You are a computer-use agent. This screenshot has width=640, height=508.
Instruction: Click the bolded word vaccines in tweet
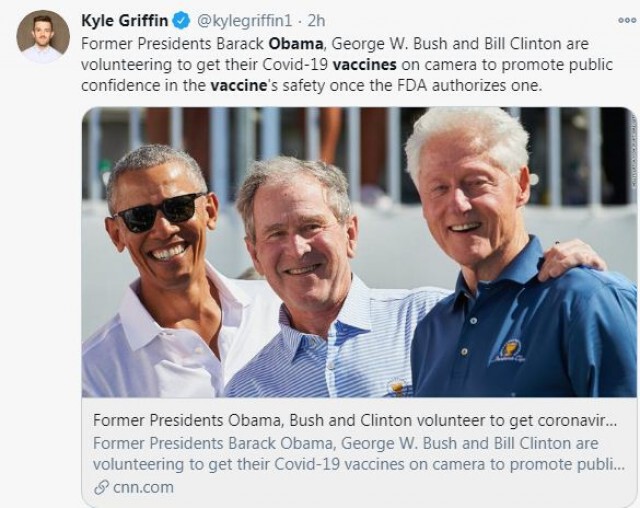[364, 64]
